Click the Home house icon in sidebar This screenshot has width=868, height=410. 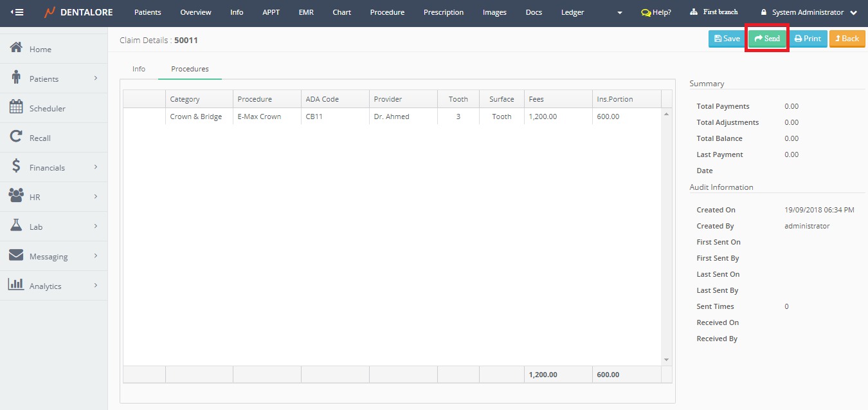click(x=17, y=48)
